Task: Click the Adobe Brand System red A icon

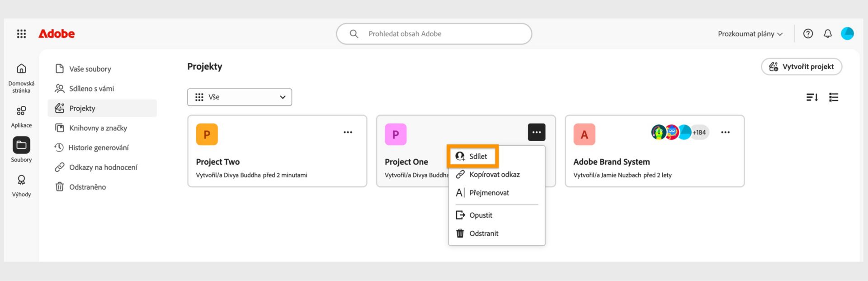Action: point(584,134)
